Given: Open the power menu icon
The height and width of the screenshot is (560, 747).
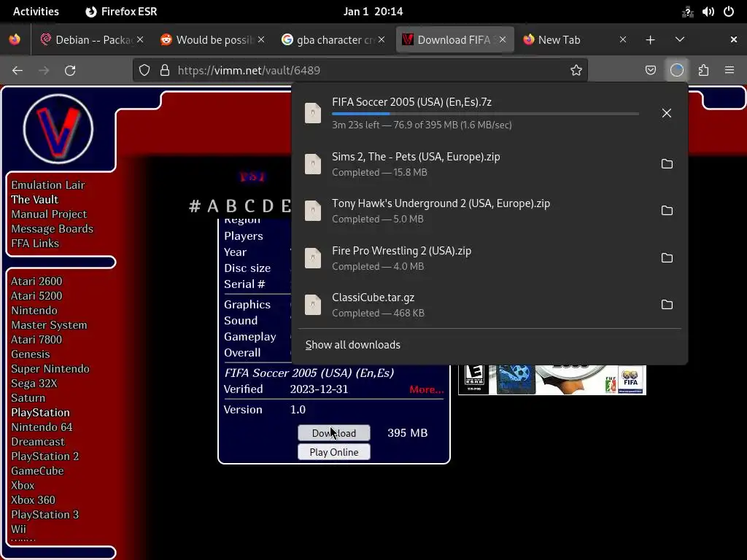Looking at the screenshot, I should [x=729, y=12].
